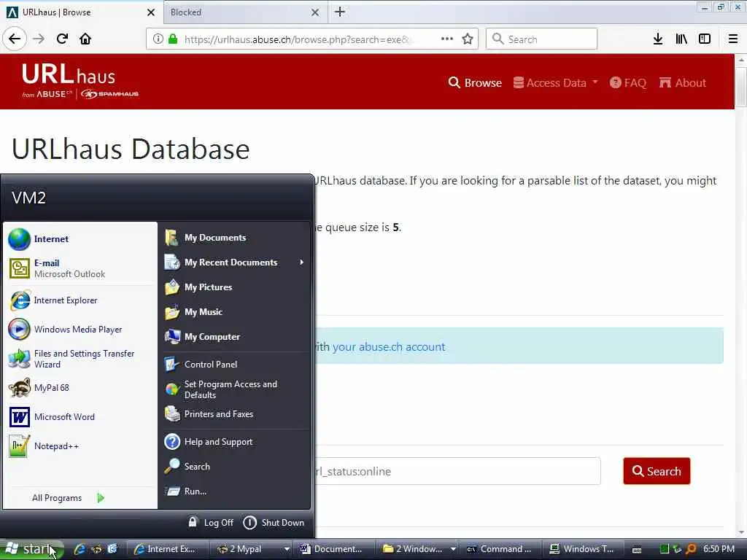This screenshot has width=747, height=560.
Task: Click the browser toolbar Search box
Action: [541, 39]
